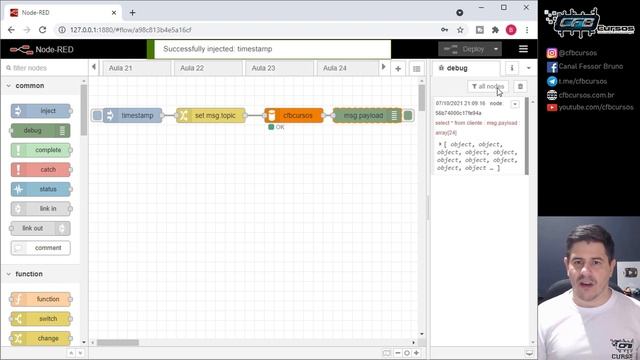The height and width of the screenshot is (360, 640).
Task: Toggle the msg.payload debug node output button
Action: [x=408, y=116]
